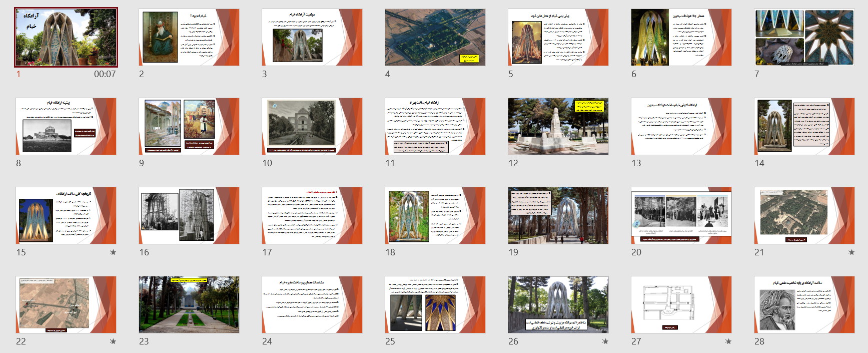Viewport: 868px width, 353px height.
Task: Click the transition star icon under slide 22
Action: click(x=113, y=341)
